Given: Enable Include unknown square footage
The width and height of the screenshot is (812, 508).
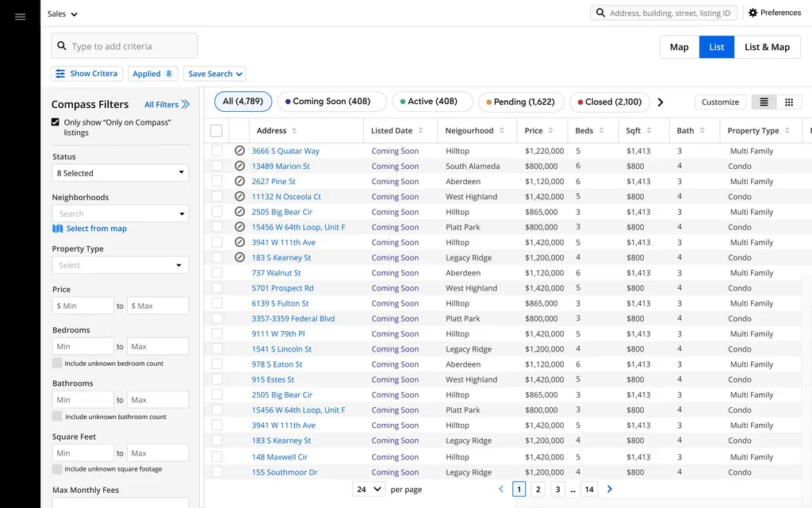Looking at the screenshot, I should click(57, 468).
